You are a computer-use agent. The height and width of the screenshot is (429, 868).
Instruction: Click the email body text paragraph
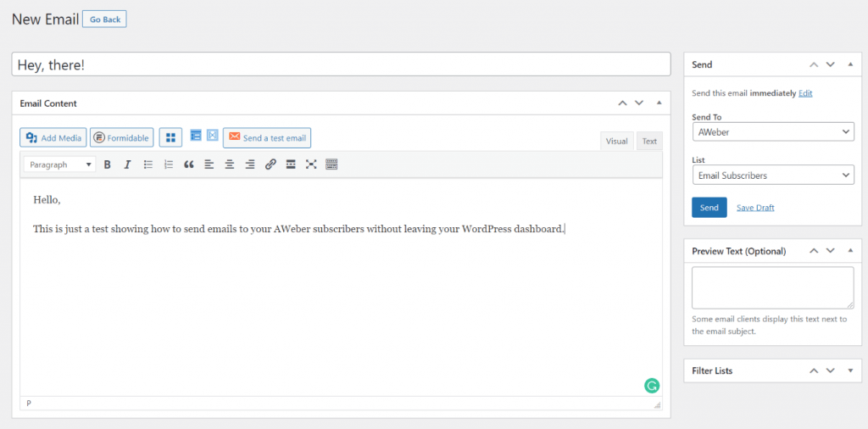click(298, 229)
